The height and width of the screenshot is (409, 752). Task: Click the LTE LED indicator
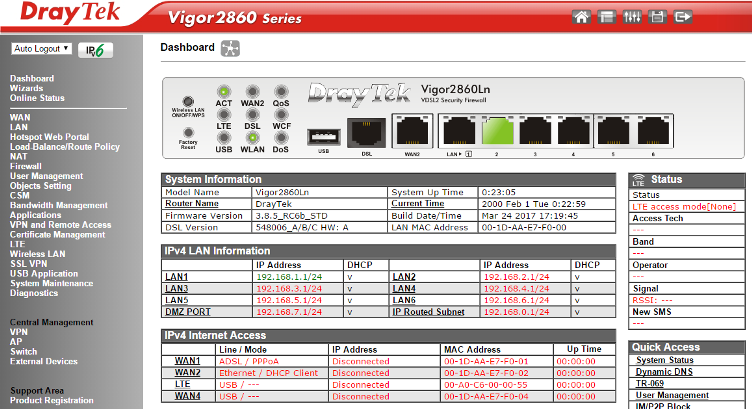pos(223,114)
